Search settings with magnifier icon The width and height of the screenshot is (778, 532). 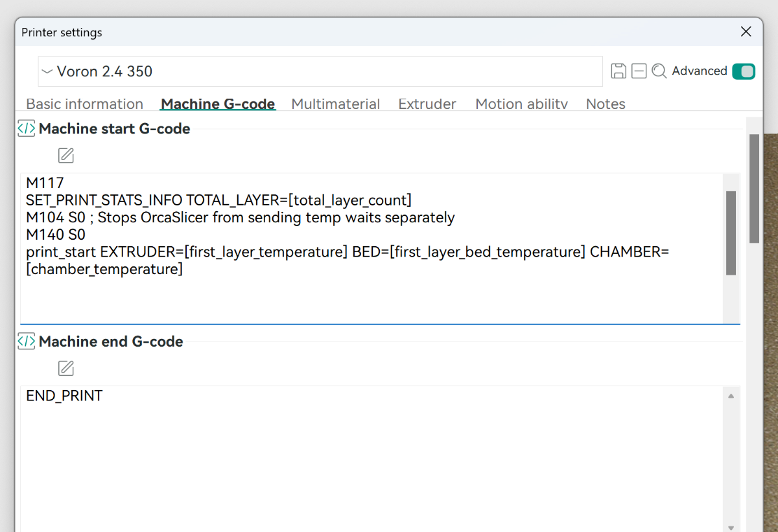[659, 71]
